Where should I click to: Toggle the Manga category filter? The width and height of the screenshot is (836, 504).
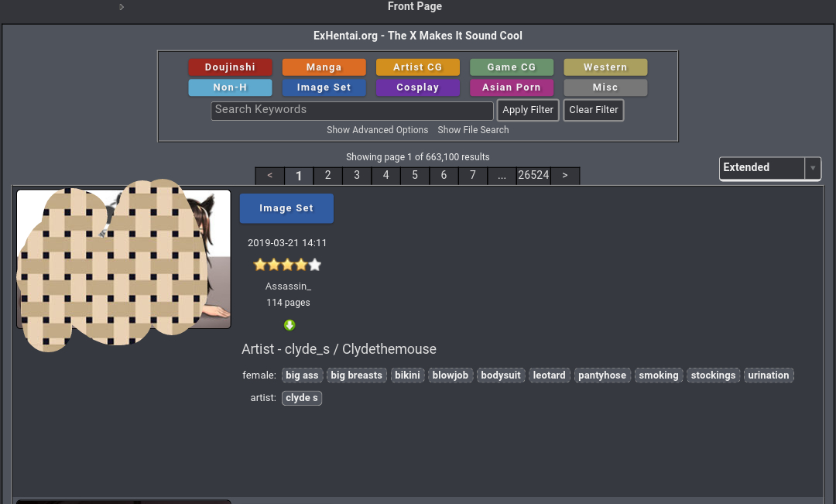click(x=324, y=67)
